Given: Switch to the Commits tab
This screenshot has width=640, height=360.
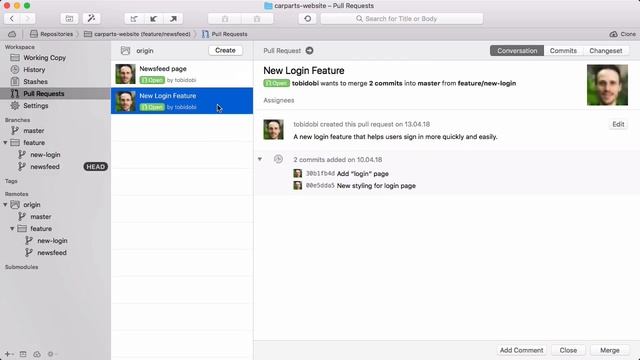Looking at the screenshot, I should click(x=563, y=51).
